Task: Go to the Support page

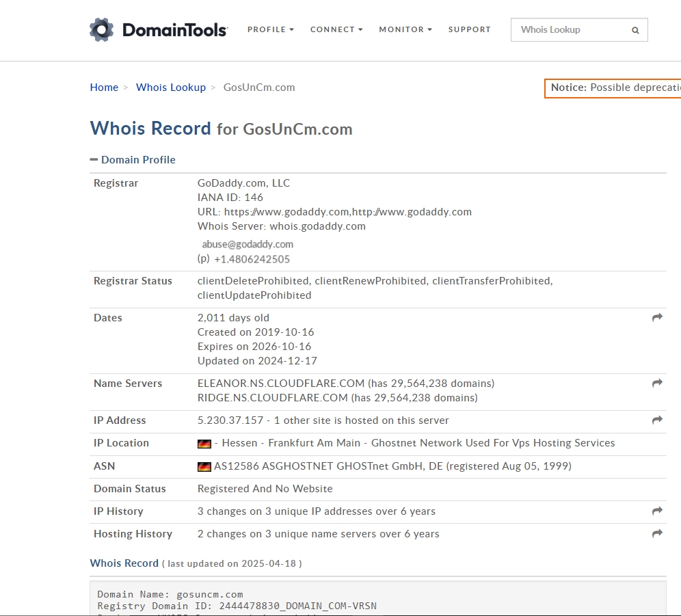Action: coord(470,29)
